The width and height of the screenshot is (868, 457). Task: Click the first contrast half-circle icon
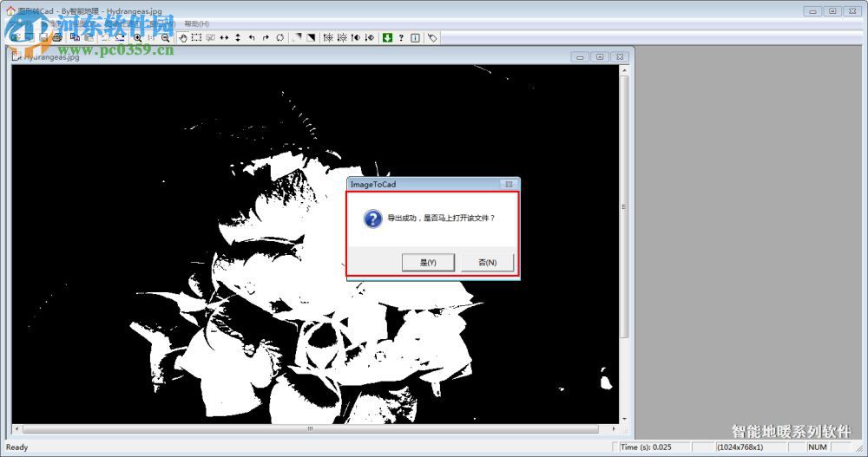point(356,37)
